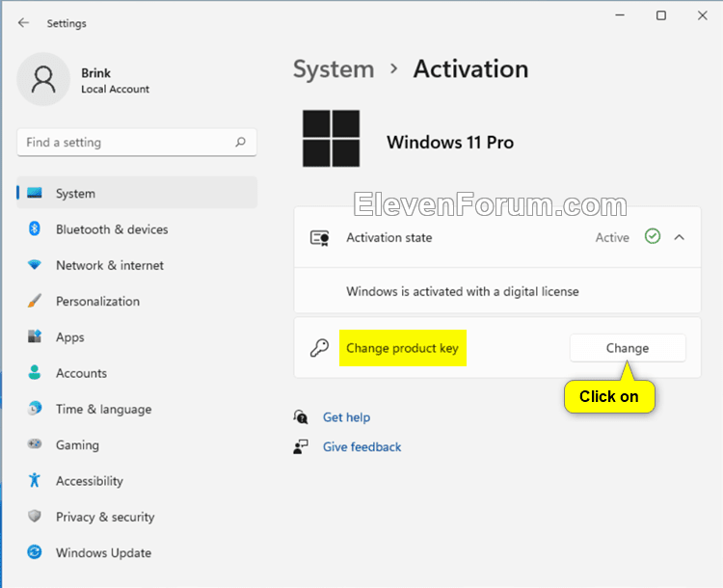Click the Personalization paintbrush icon
The width and height of the screenshot is (723, 588).
pyautogui.click(x=35, y=301)
